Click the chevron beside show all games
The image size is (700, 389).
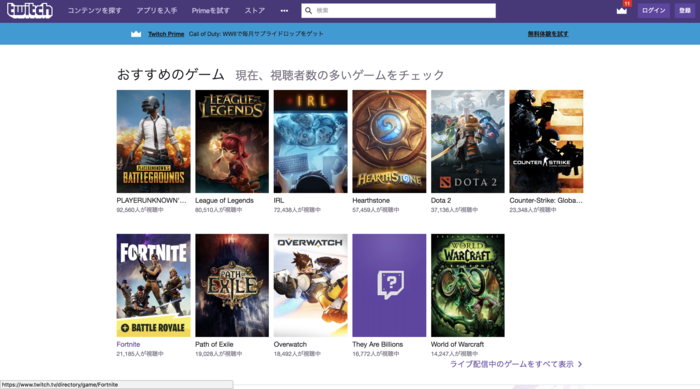pos(580,364)
